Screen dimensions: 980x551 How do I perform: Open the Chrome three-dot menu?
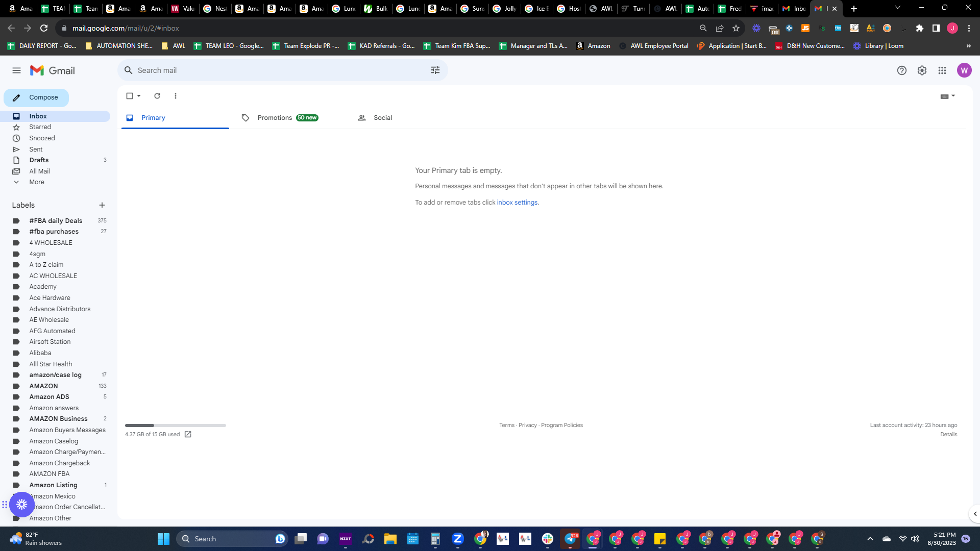click(x=969, y=28)
